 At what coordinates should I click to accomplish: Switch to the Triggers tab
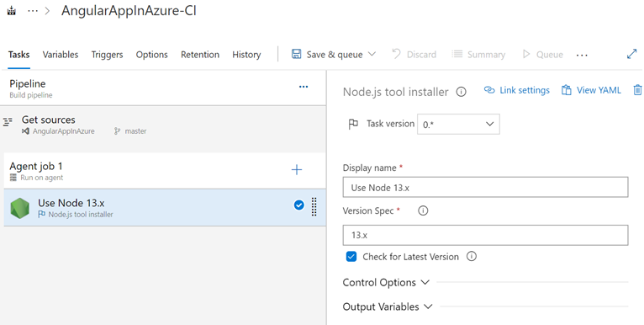(x=107, y=54)
